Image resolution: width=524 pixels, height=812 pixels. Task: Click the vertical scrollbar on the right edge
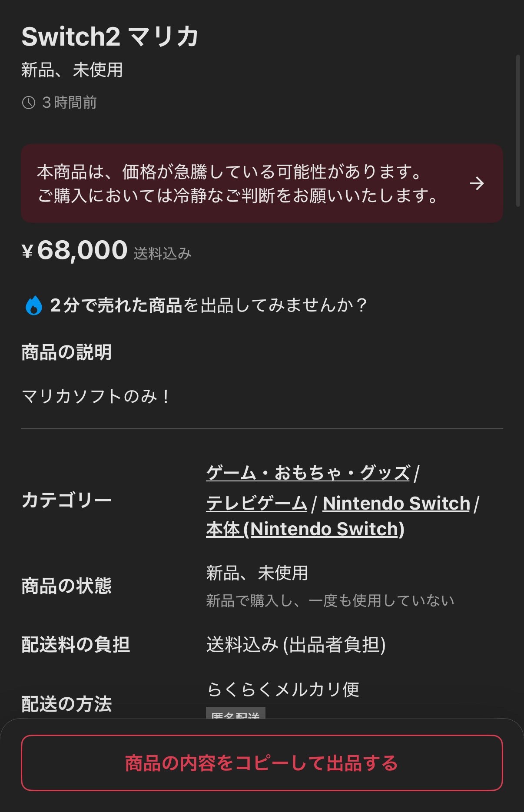(x=517, y=130)
